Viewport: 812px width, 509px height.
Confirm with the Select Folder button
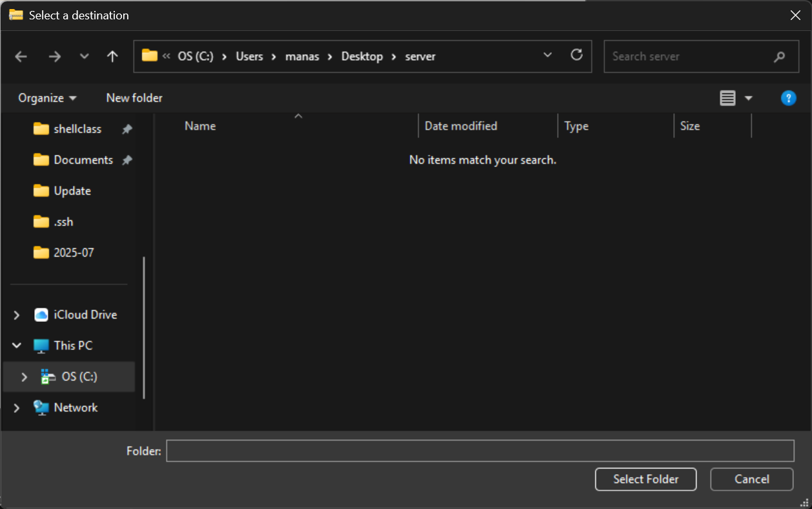646,479
